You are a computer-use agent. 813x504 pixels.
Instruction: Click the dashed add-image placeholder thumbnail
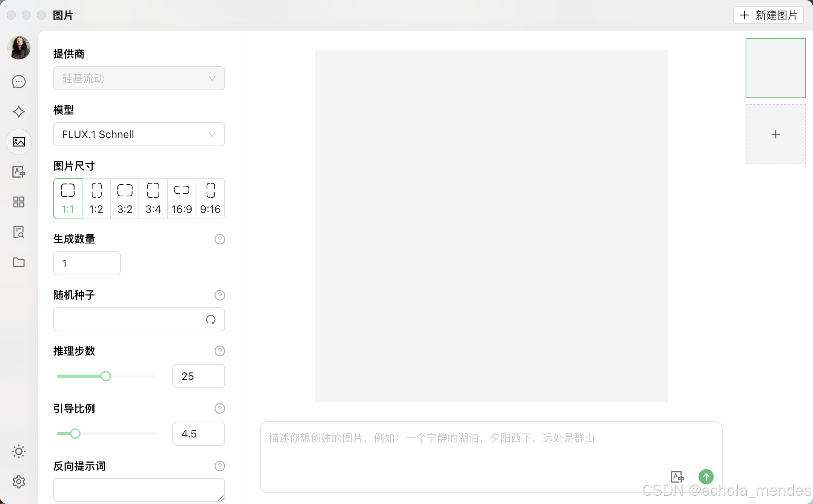pos(775,134)
